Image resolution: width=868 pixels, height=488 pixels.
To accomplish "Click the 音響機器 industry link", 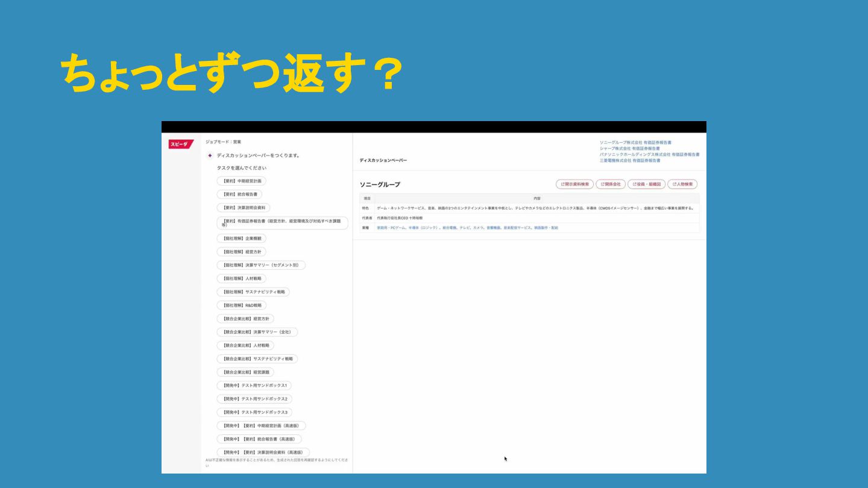I will point(494,228).
